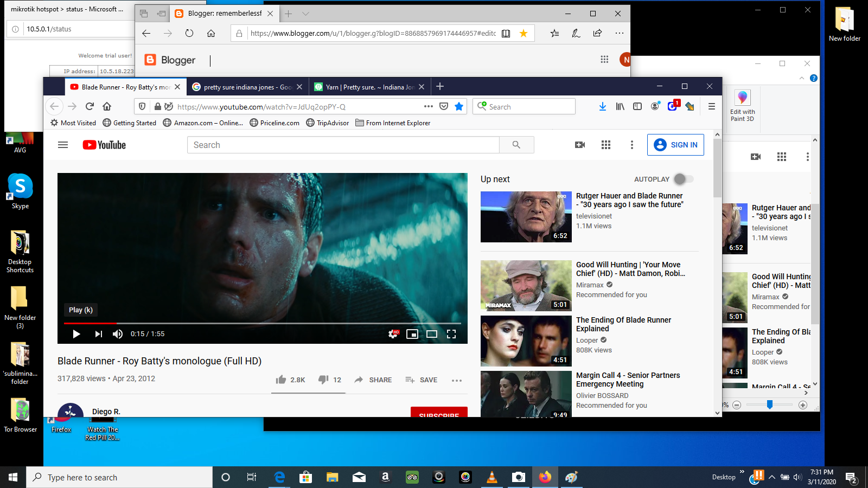Refresh the Blogger page in Edge
Screen dimensions: 868x488
click(189, 33)
